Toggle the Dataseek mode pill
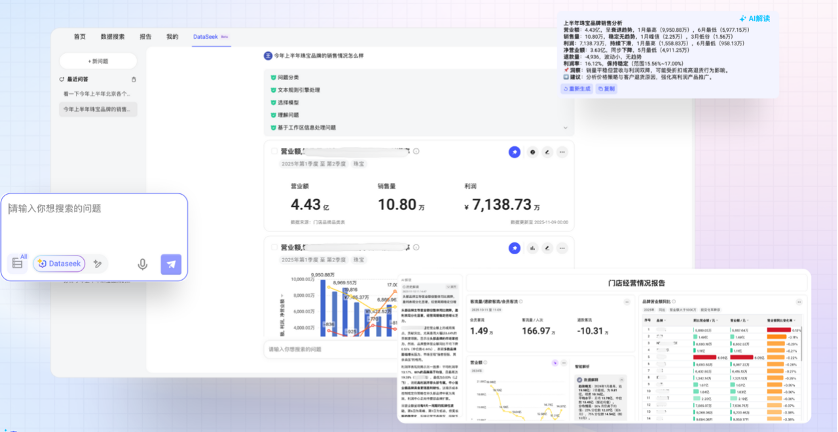The width and height of the screenshot is (838, 432). coord(59,264)
